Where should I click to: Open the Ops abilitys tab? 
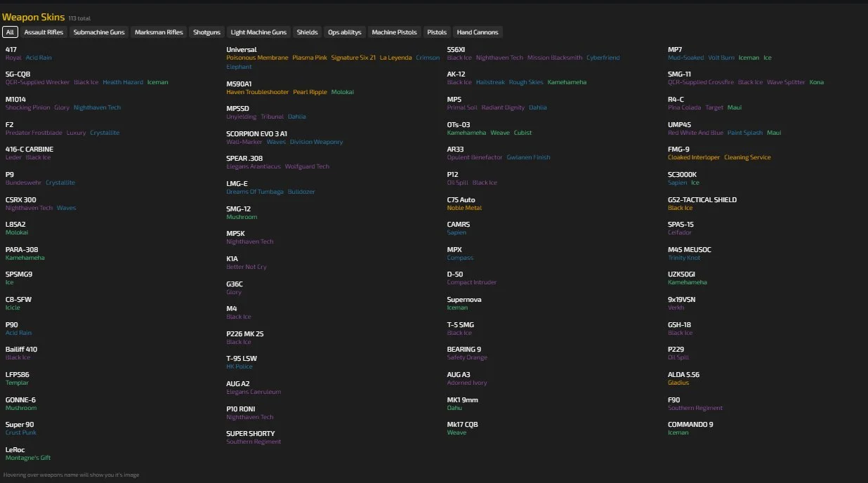(x=345, y=32)
